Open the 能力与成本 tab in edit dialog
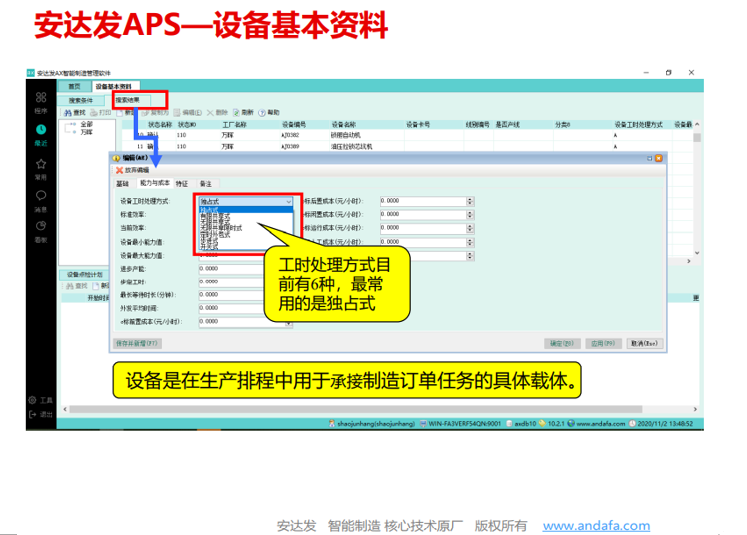The width and height of the screenshot is (747, 535). point(154,183)
